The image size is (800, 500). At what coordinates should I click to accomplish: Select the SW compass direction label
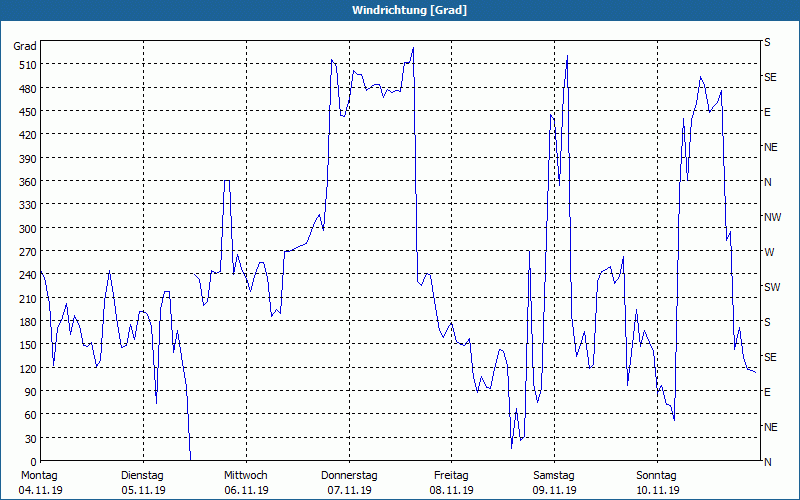772,287
